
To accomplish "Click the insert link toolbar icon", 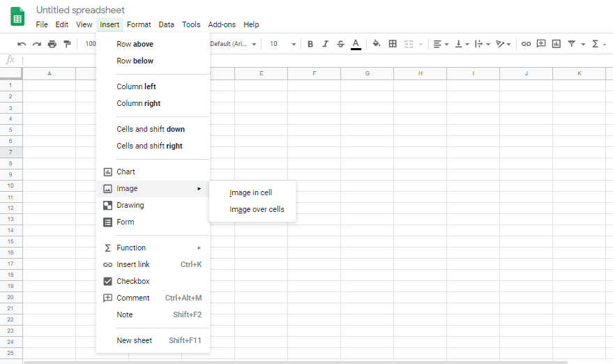I will tap(526, 44).
